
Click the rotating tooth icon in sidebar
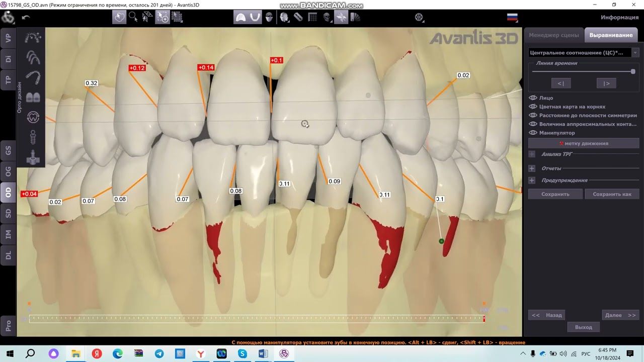[33, 117]
